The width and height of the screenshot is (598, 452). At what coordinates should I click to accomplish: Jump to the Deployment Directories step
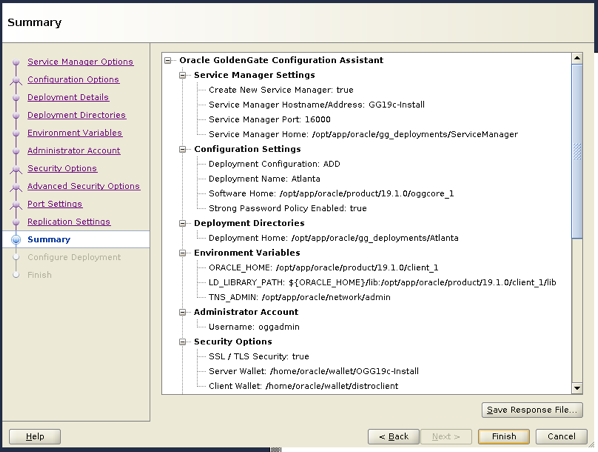tap(77, 115)
